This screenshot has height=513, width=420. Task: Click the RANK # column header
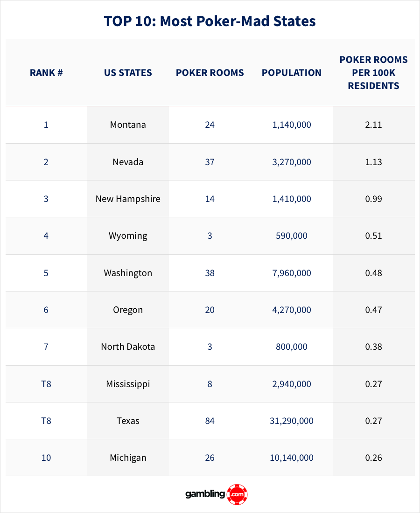click(46, 73)
